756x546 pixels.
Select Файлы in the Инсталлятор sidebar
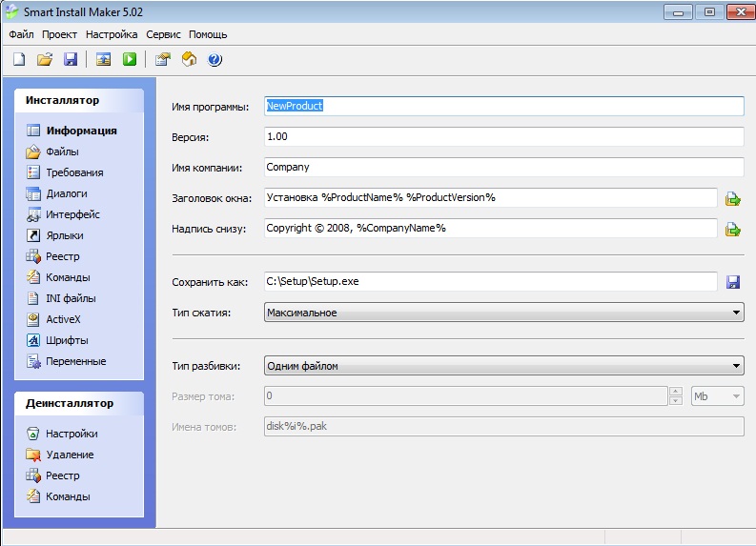(x=62, y=152)
